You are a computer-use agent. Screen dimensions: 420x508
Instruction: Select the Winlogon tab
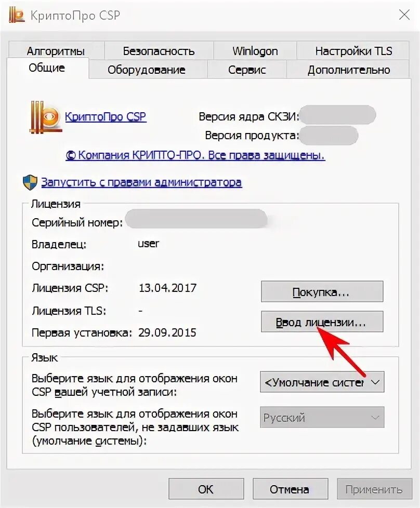(x=255, y=51)
